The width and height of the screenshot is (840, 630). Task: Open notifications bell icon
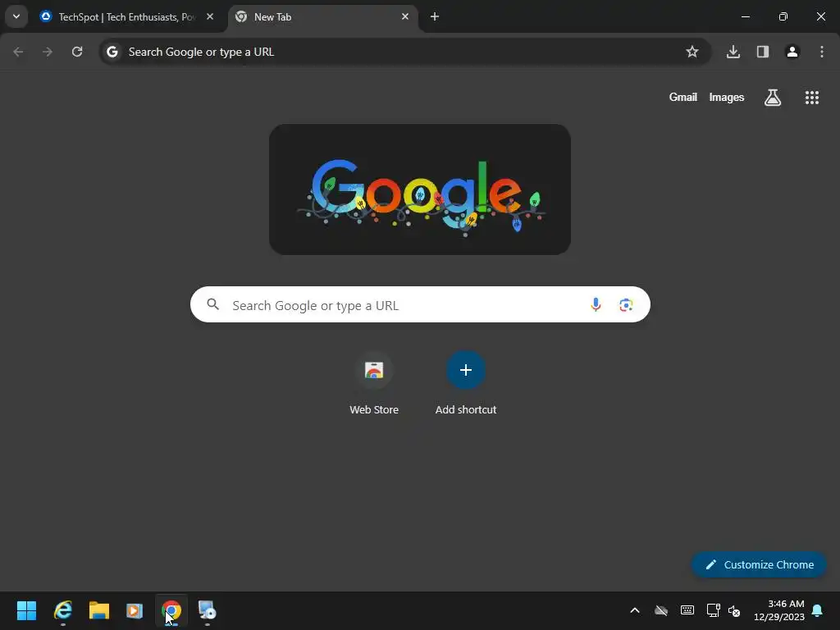click(x=817, y=610)
